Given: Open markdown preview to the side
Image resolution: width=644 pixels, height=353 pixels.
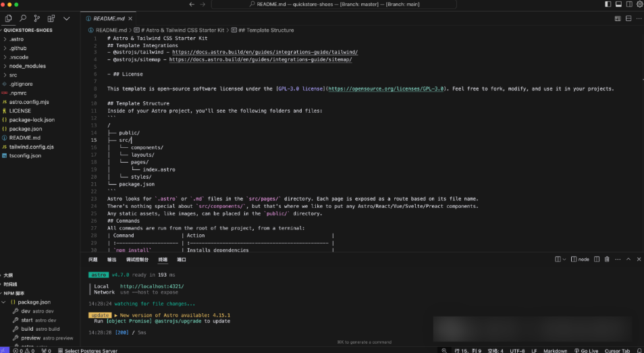Looking at the screenshot, I should click(619, 18).
